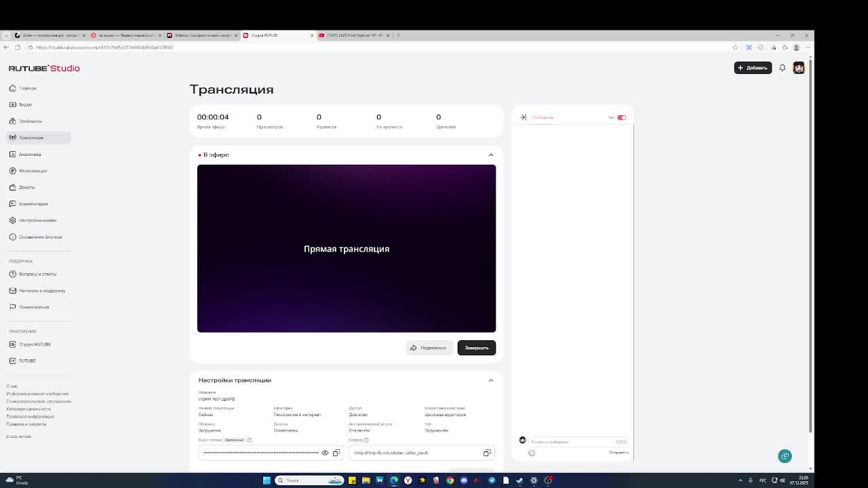Open the floating support chat widget
Image resolution: width=868 pixels, height=488 pixels.
click(x=785, y=456)
